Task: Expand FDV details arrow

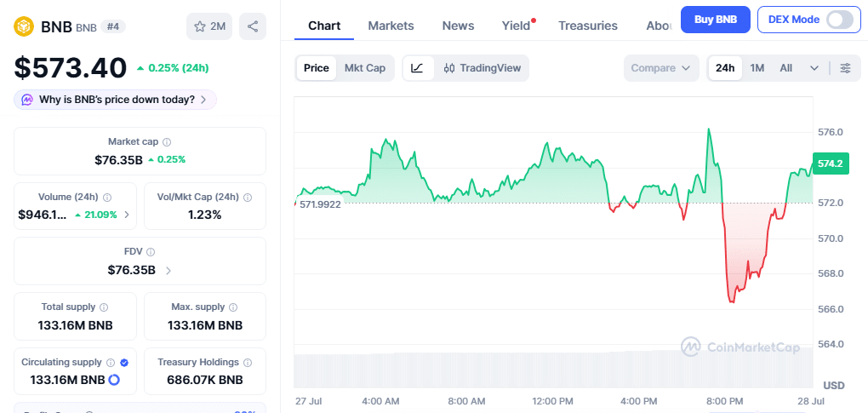Action: tap(168, 271)
